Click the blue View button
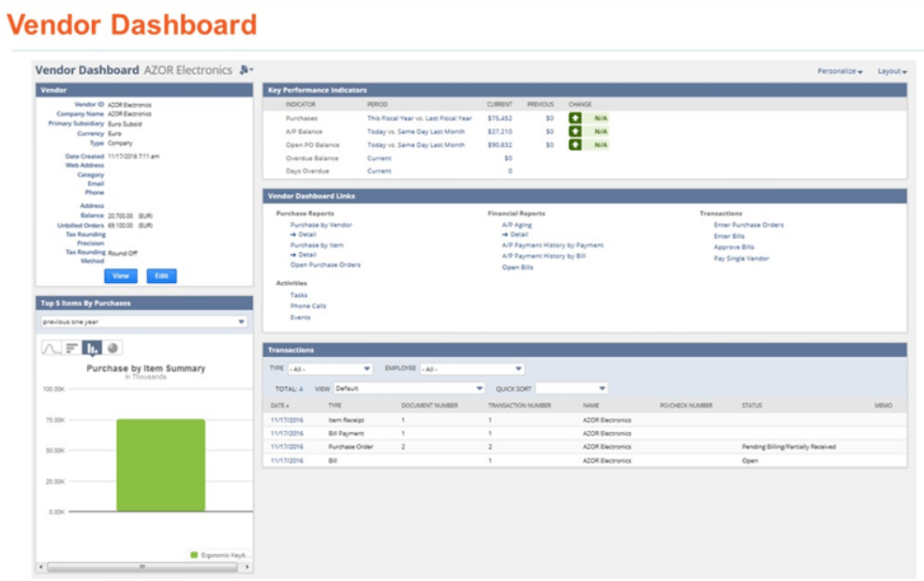Screen dimensions: 924x581 121,276
